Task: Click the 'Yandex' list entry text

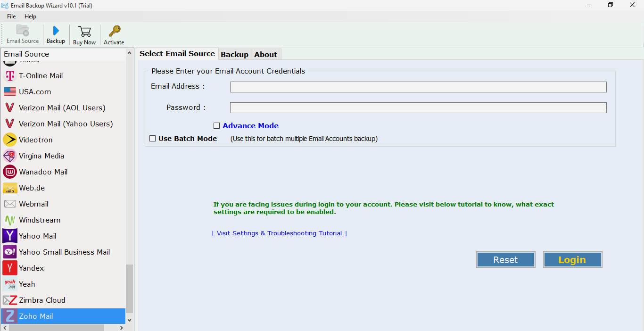Action: click(32, 268)
